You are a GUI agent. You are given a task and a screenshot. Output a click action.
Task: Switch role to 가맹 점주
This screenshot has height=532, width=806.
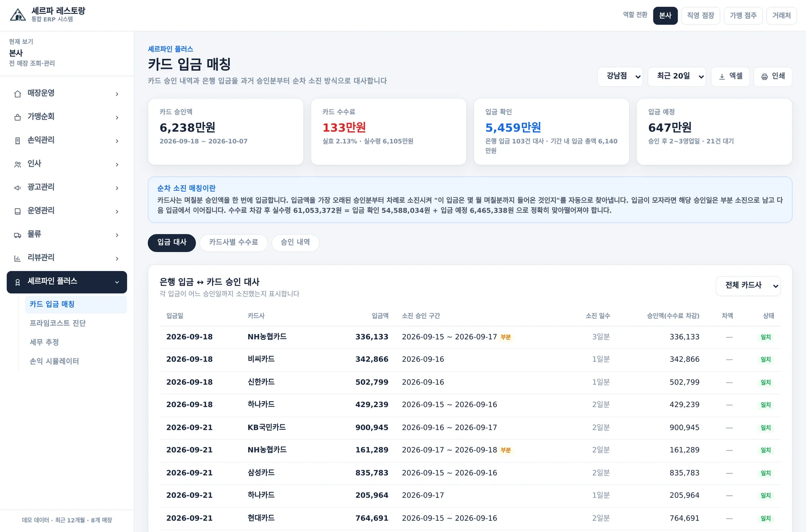(x=743, y=16)
